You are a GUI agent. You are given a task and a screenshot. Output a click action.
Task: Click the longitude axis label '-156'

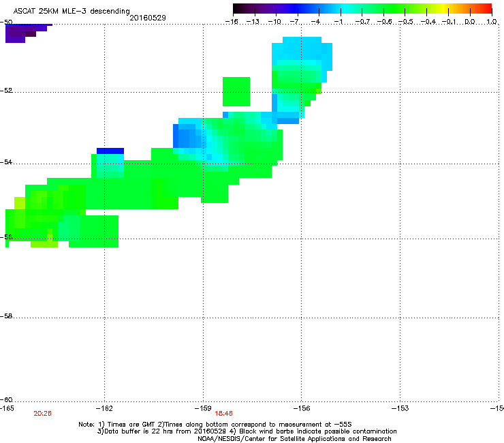(x=302, y=408)
